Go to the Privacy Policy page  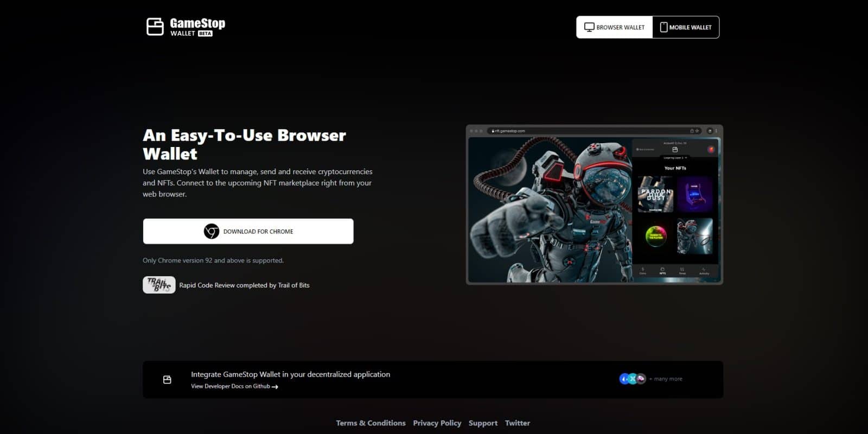[x=437, y=423]
